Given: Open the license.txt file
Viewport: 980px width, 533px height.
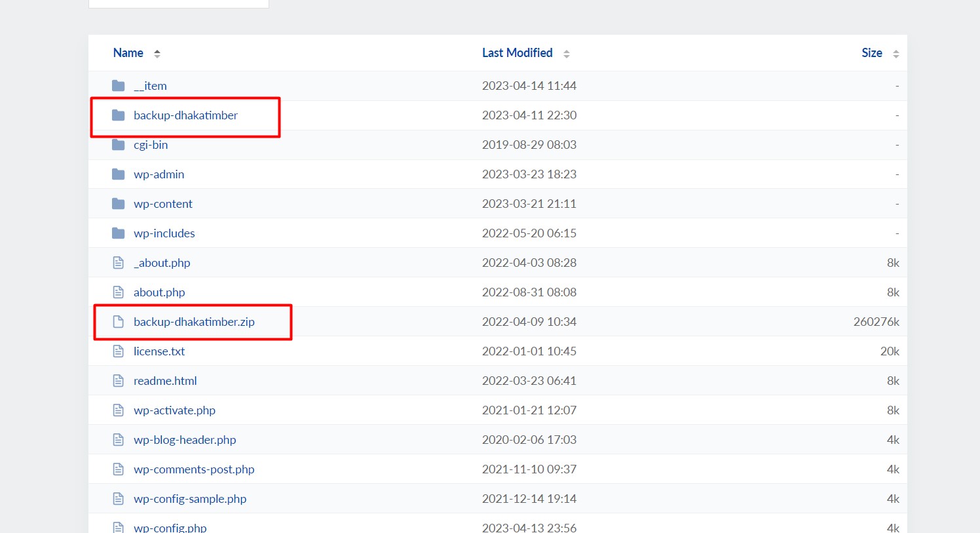Looking at the screenshot, I should tap(159, 351).
